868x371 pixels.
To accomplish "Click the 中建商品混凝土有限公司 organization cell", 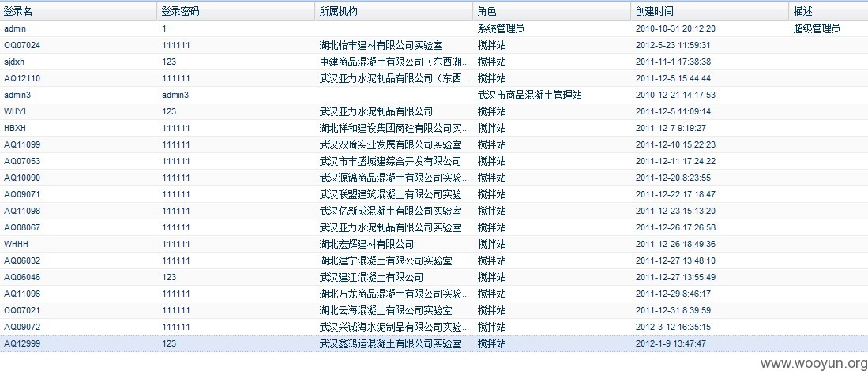I will click(395, 62).
